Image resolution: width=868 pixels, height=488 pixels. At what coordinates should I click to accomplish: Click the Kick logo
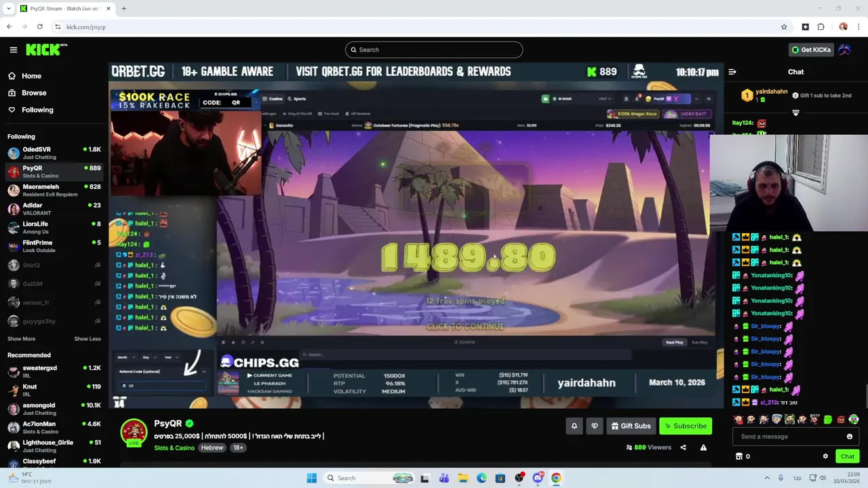(x=46, y=49)
